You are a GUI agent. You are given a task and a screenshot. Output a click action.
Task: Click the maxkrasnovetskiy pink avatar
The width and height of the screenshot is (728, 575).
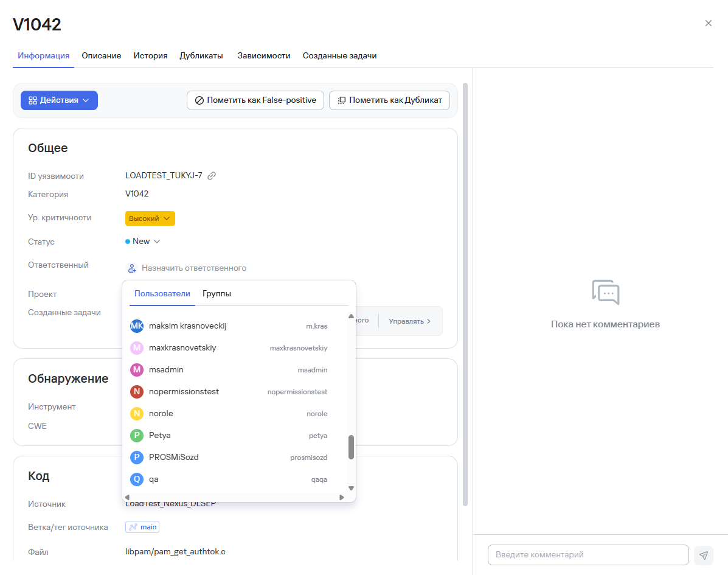tap(136, 348)
